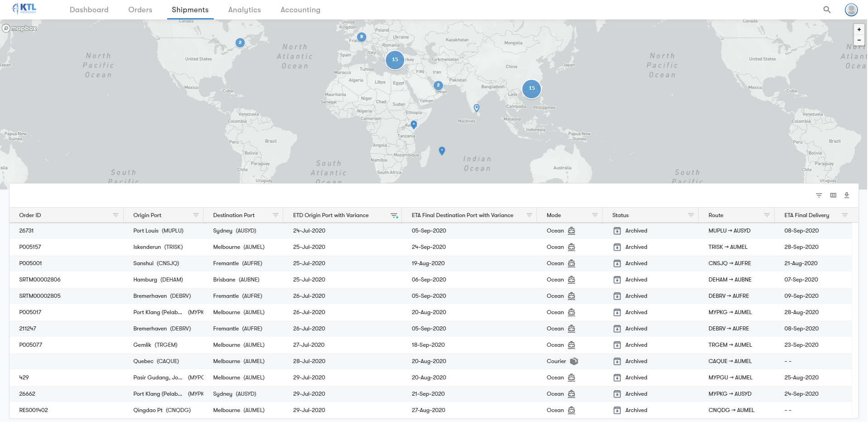
Task: Click the Mapbox logo on the map
Action: (x=19, y=28)
